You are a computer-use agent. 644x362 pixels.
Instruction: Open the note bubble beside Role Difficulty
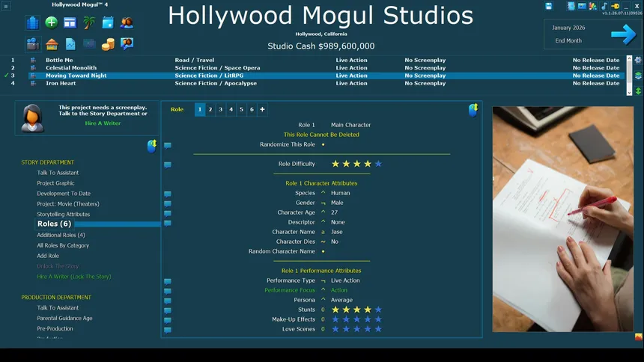tap(168, 165)
